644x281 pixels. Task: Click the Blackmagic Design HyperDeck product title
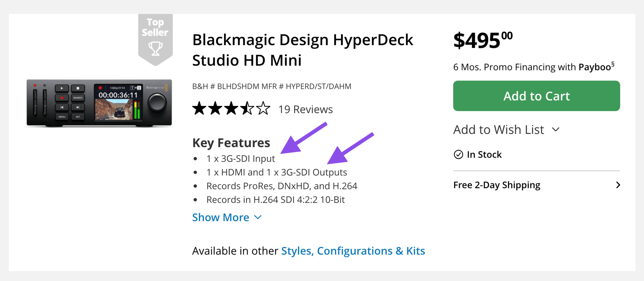pyautogui.click(x=302, y=50)
